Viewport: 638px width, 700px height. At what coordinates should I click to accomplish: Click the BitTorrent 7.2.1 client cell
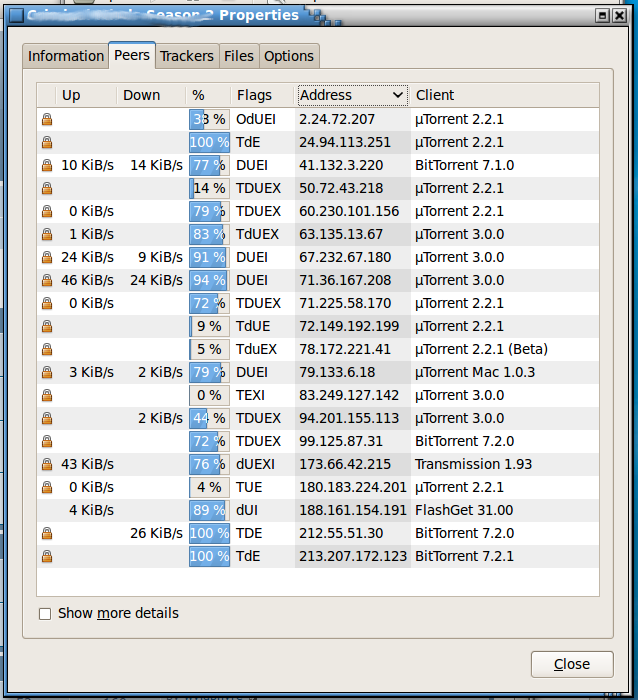464,556
